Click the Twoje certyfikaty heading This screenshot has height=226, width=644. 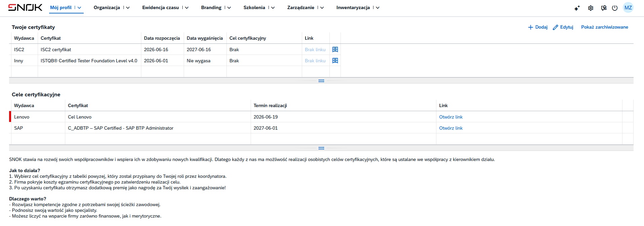tap(33, 27)
